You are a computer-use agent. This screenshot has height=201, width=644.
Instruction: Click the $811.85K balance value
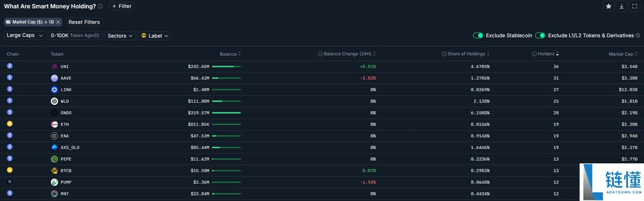coord(199,124)
